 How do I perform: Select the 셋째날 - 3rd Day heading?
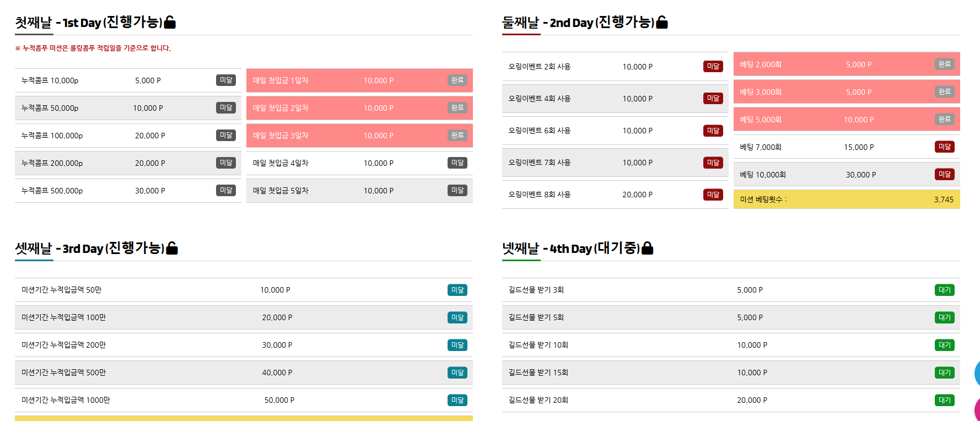click(x=89, y=249)
